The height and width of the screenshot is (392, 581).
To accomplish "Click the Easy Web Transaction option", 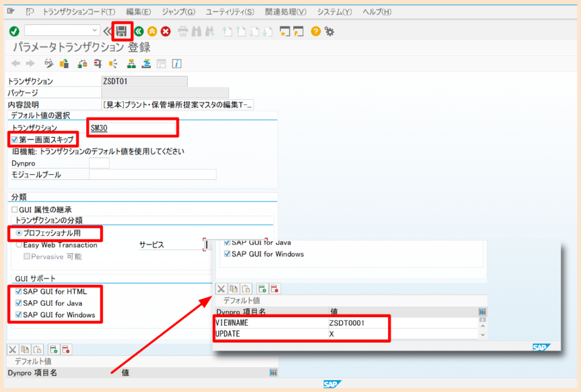I will pyautogui.click(x=19, y=246).
